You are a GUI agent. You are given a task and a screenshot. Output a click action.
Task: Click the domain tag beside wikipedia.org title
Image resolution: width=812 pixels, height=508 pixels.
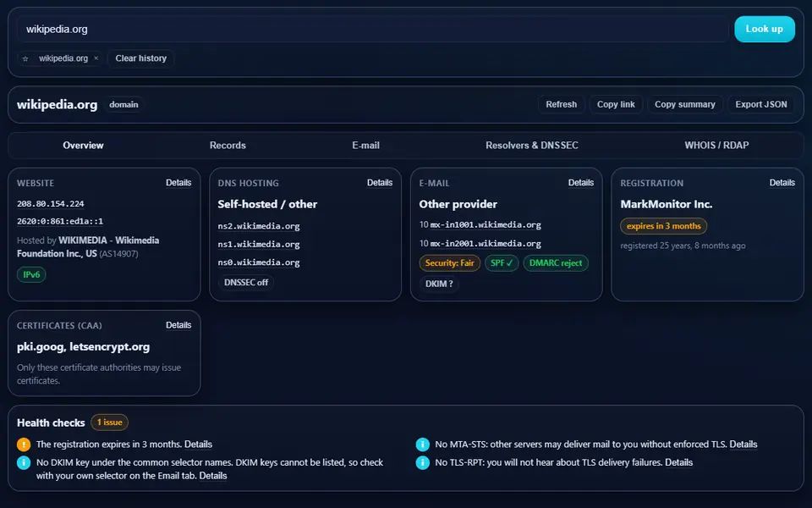coord(123,105)
